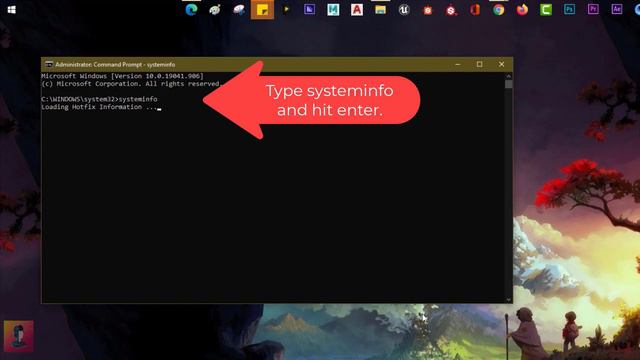Open Camtasia green taskbar icon
The width and height of the screenshot is (640, 360).
point(546,9)
